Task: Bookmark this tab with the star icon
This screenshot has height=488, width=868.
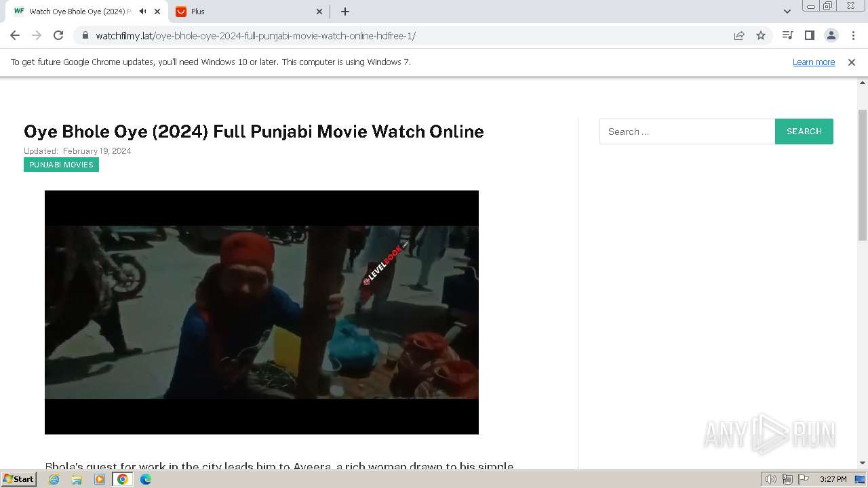Action: [x=761, y=35]
